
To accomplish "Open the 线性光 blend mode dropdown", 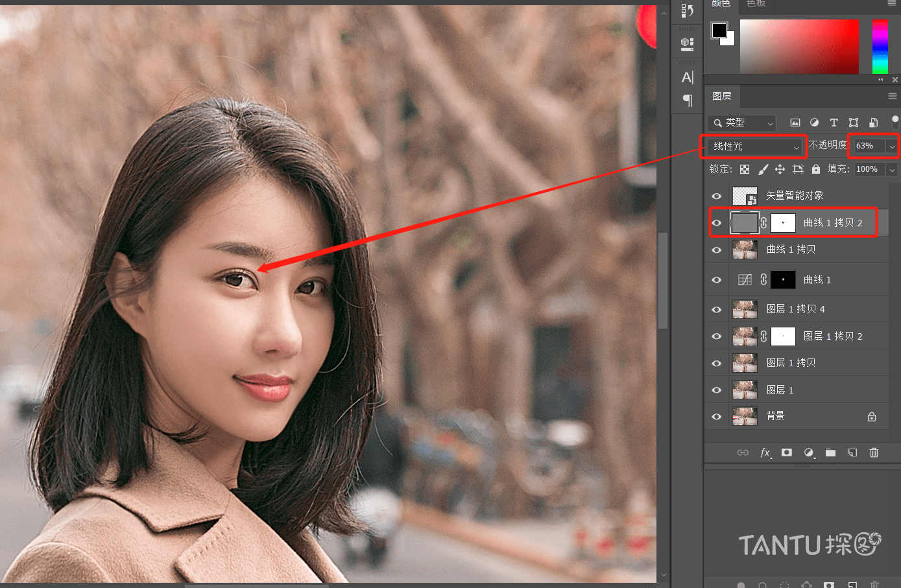I will (755, 147).
